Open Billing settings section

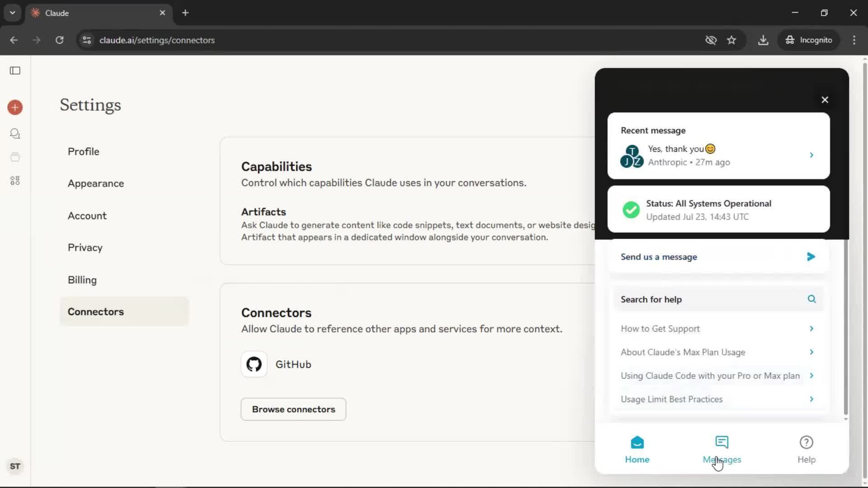click(x=124, y=280)
